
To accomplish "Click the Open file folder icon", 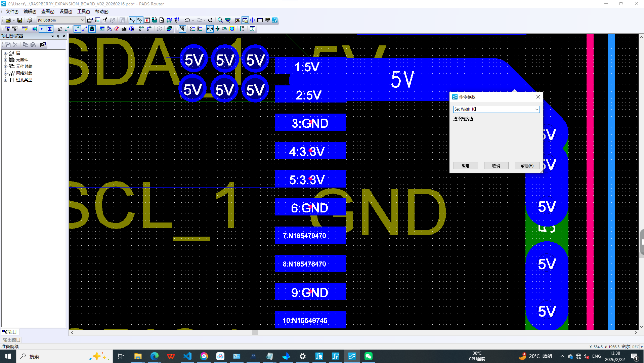I will click(x=8, y=20).
